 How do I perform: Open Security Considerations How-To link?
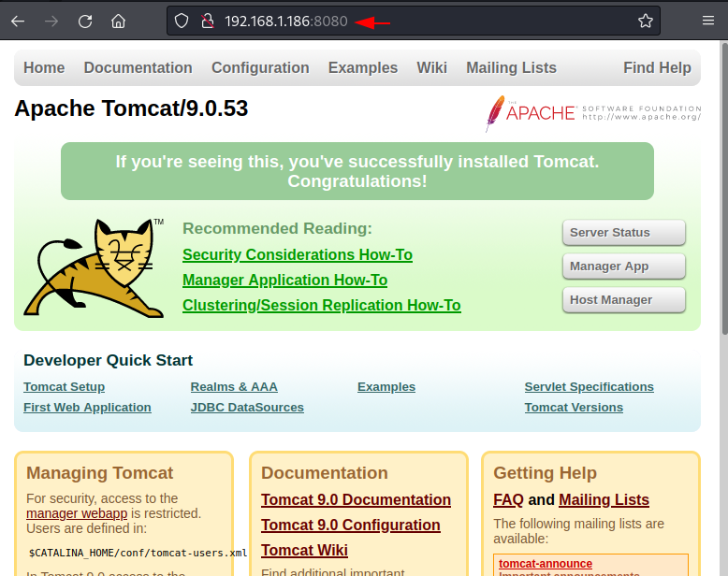click(x=298, y=254)
